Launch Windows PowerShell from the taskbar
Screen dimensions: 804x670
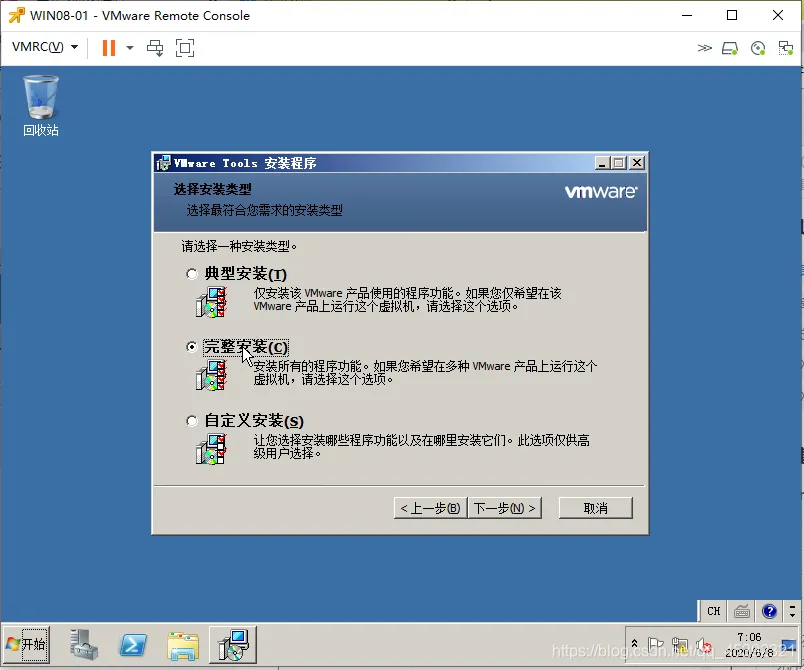133,644
